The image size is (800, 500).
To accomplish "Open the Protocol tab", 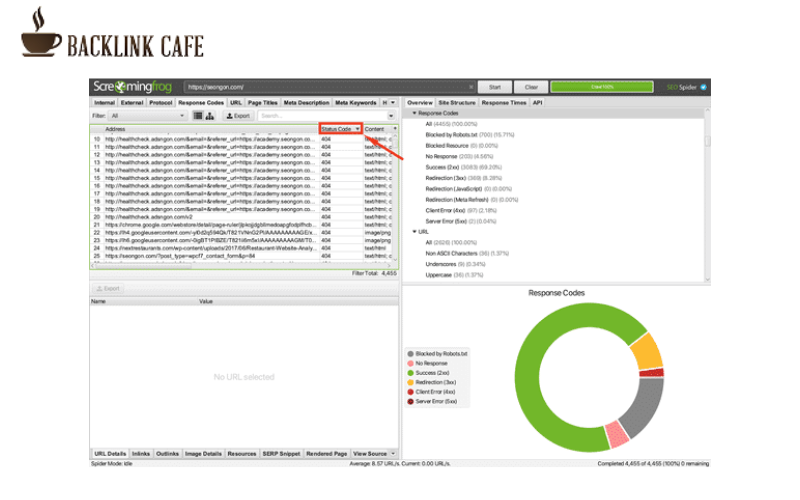I will coord(161,103).
